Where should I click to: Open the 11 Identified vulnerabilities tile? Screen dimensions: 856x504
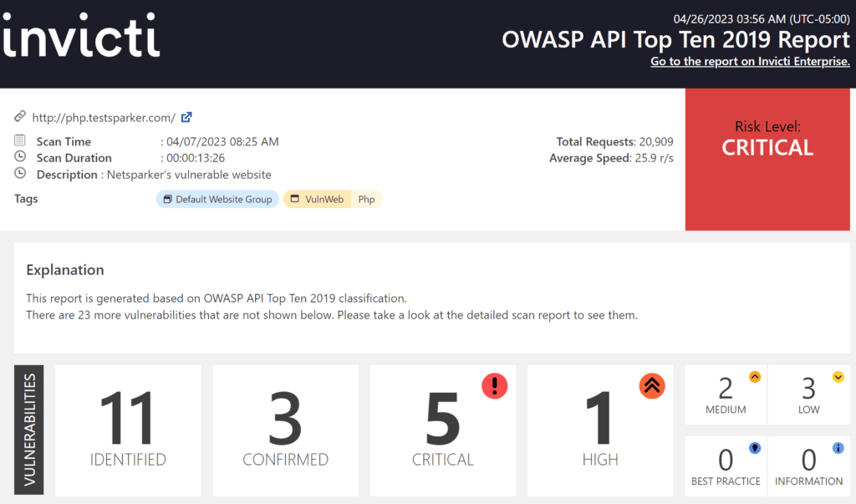point(128,430)
